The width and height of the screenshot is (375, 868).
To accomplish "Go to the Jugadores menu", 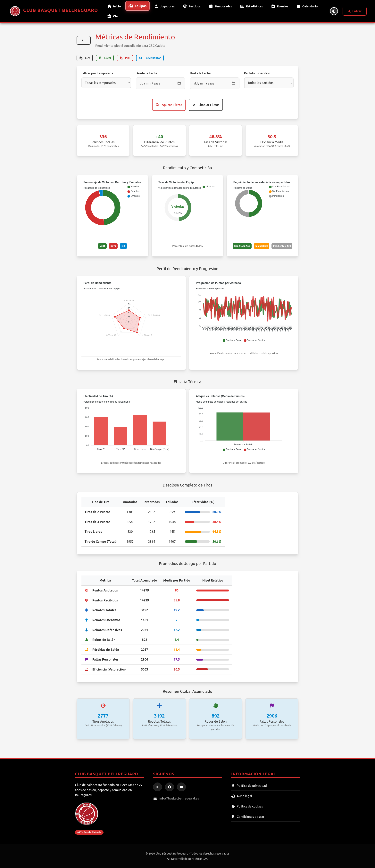I will [165, 6].
